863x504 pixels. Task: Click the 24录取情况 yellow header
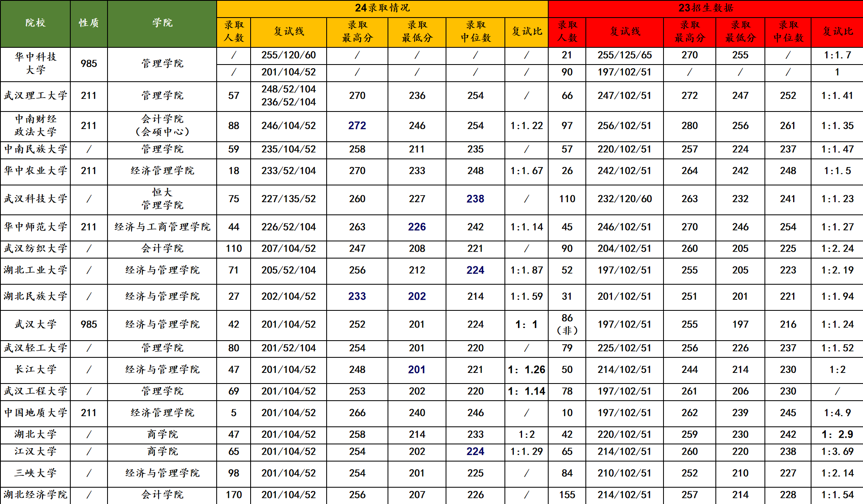point(382,8)
